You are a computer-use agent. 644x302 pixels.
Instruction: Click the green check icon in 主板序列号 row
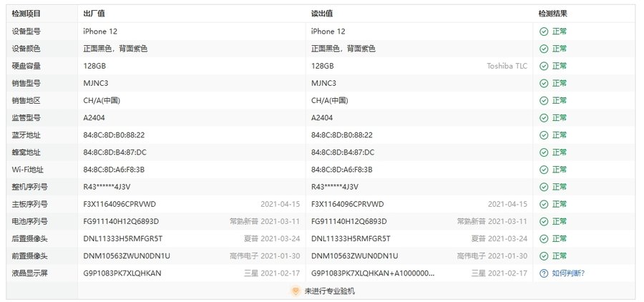click(x=544, y=204)
